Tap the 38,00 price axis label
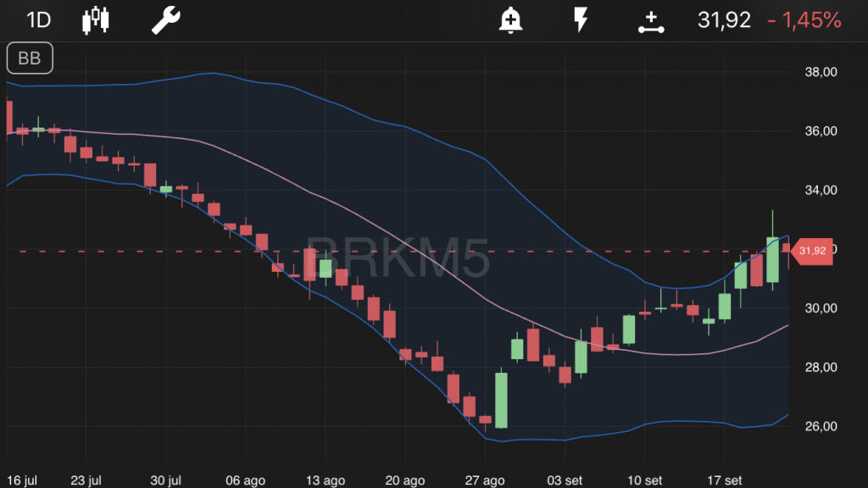 point(821,72)
